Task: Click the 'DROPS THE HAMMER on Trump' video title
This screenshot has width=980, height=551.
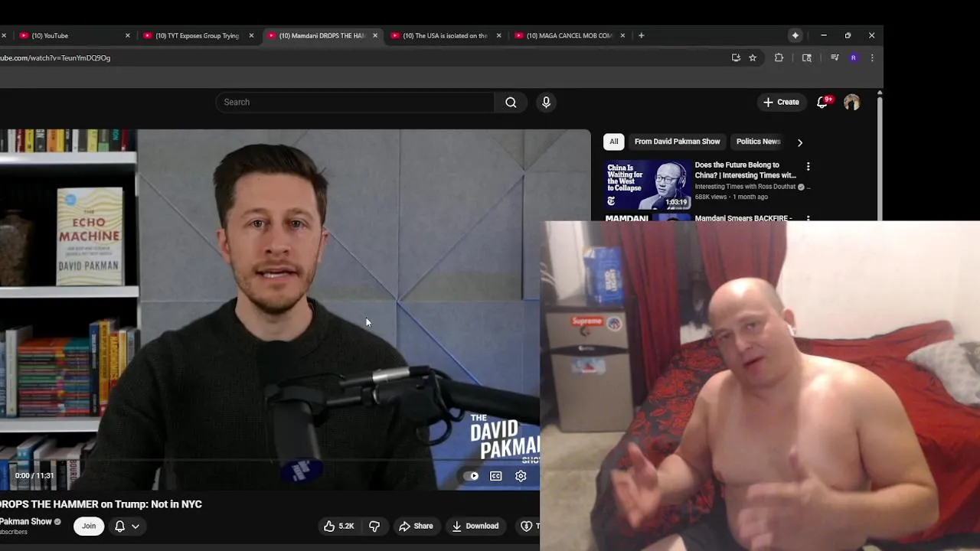Action: point(101,504)
